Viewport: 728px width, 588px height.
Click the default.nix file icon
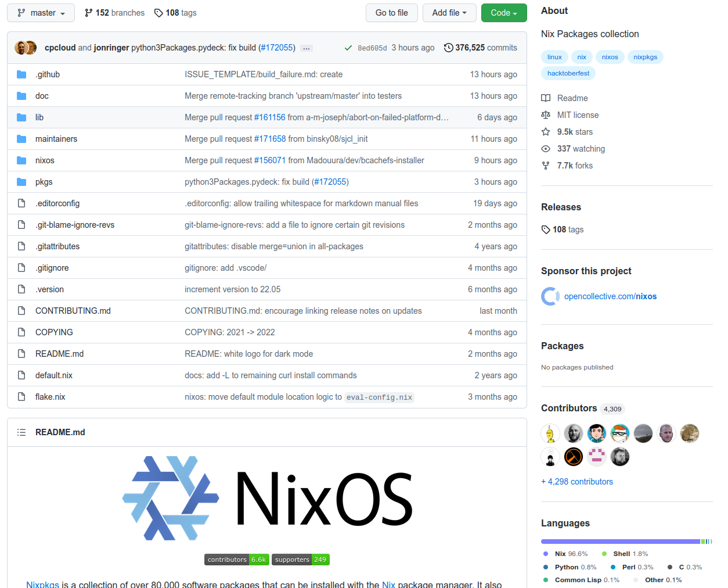point(21,375)
